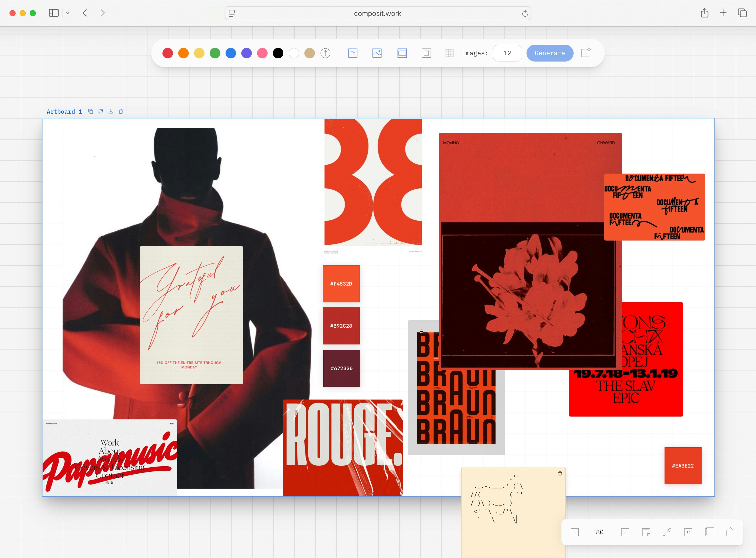The image size is (756, 558).
Task: Select the #EA3E22 color swatch
Action: click(683, 466)
